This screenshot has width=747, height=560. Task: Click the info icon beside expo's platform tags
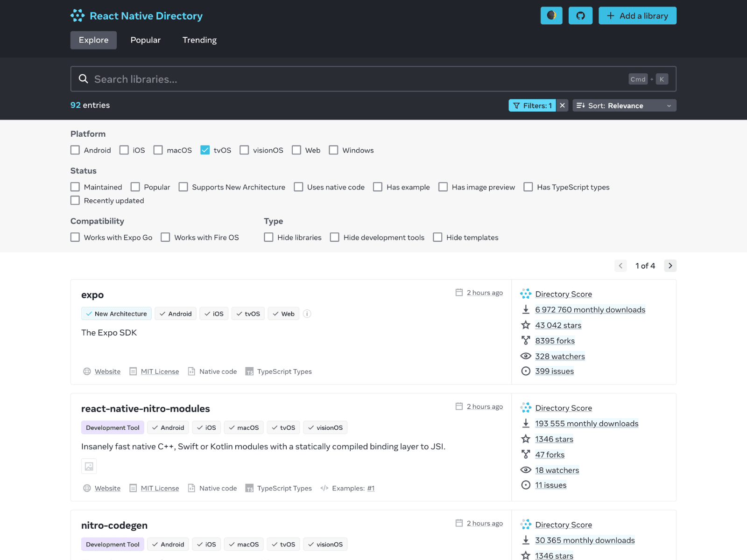point(307,314)
